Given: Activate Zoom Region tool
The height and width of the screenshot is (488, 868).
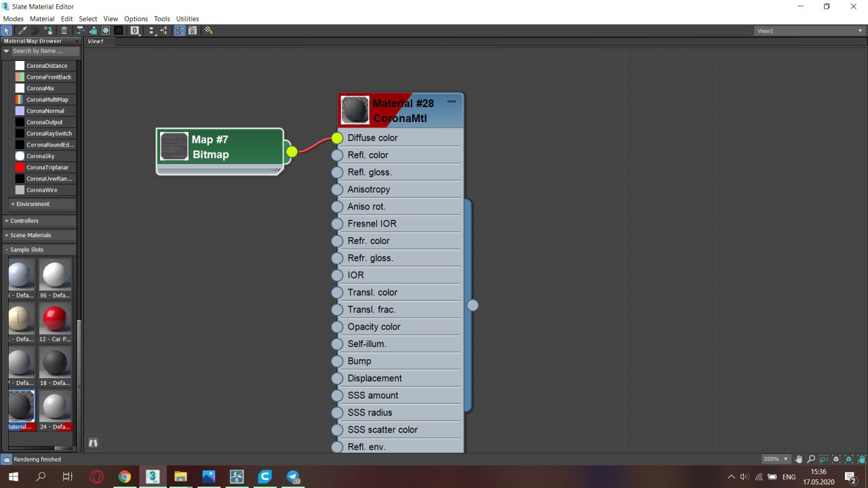Looking at the screenshot, I should click(x=823, y=459).
